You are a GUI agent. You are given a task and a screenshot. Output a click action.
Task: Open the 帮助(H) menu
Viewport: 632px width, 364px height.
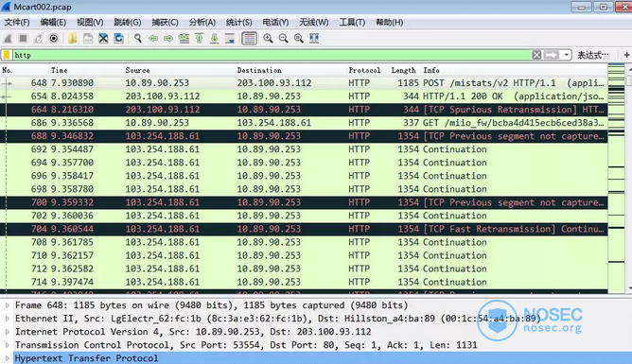(390, 23)
